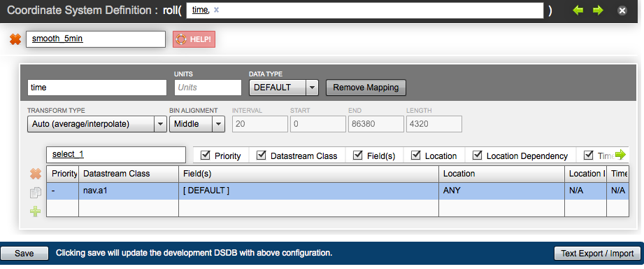Click the Remove Mapping button
This screenshot has width=644, height=269.
click(366, 88)
